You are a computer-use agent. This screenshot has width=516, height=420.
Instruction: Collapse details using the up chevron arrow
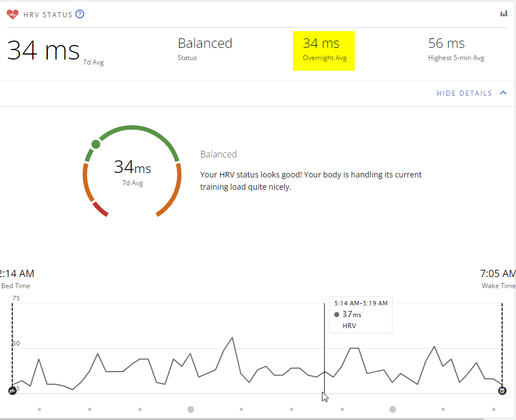point(503,93)
